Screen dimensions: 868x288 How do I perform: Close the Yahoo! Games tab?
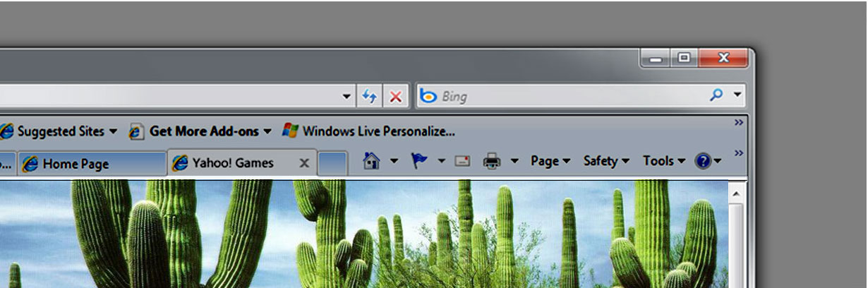coord(304,163)
